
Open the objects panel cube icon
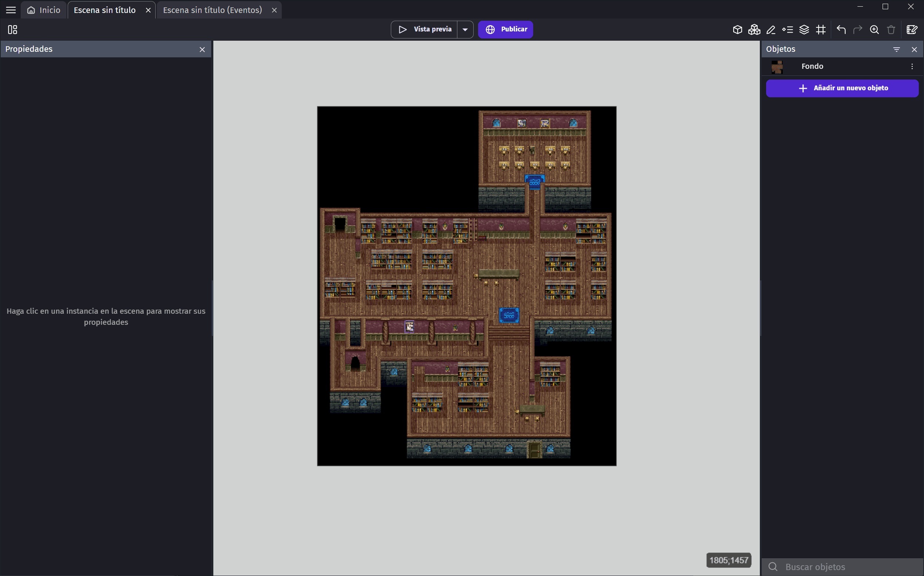point(737,29)
